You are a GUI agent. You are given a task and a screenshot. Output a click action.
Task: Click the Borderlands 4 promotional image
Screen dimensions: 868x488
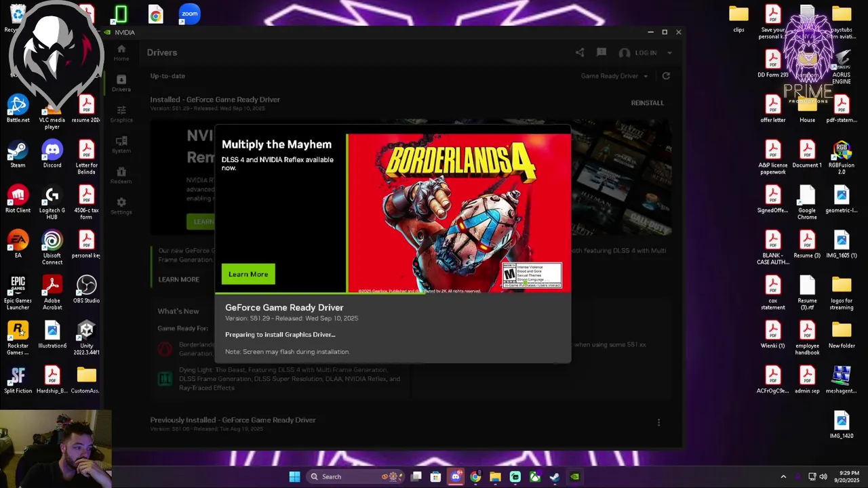459,213
